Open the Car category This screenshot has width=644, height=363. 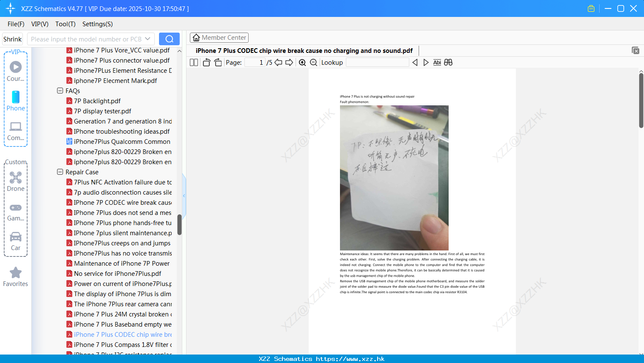tap(16, 241)
